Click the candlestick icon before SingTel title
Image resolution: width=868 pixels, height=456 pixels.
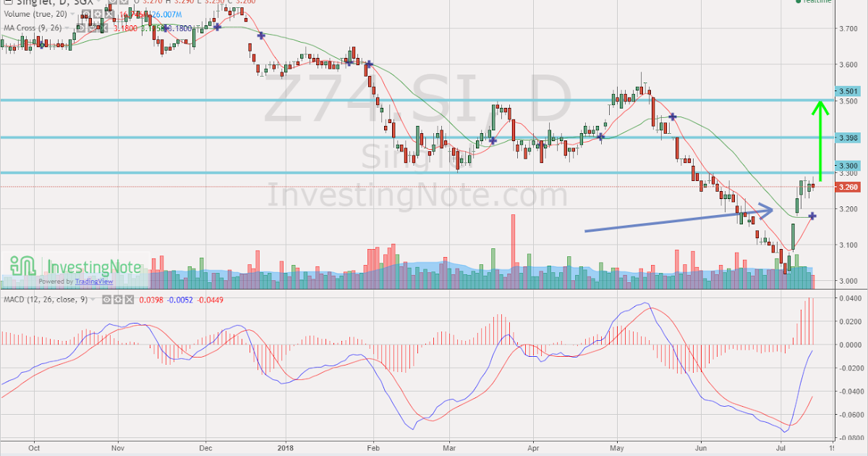click(7, 3)
